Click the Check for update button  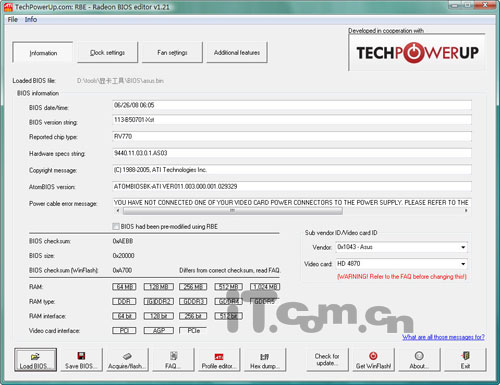coord(327,360)
